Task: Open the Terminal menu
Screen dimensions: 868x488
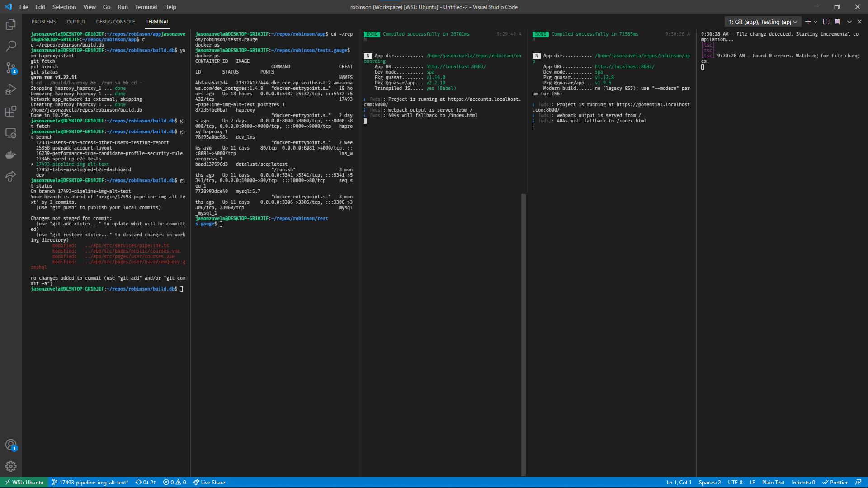Action: (146, 7)
